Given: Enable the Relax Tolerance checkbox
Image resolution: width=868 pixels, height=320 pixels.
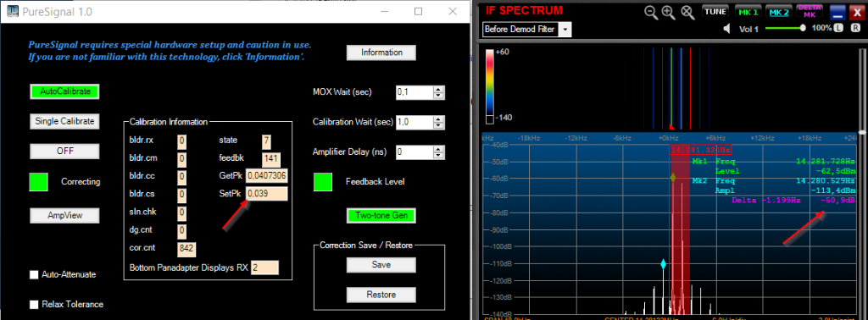Looking at the screenshot, I should pyautogui.click(x=34, y=305).
